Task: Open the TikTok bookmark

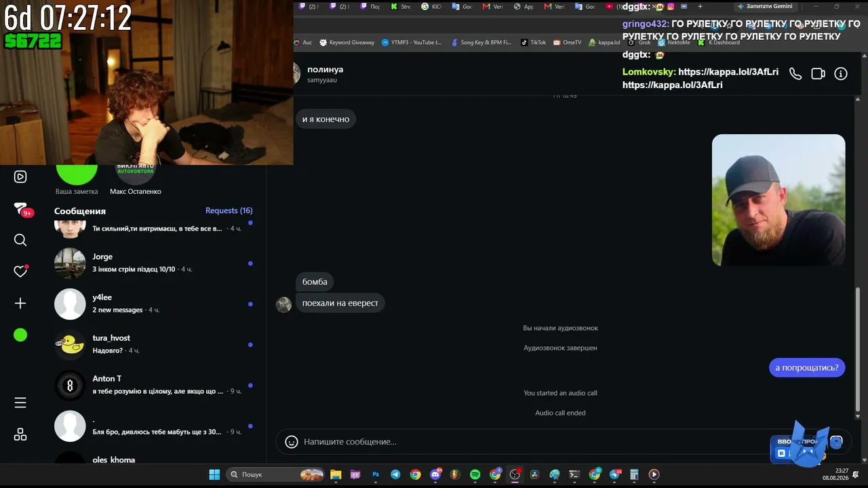Action: click(533, 42)
